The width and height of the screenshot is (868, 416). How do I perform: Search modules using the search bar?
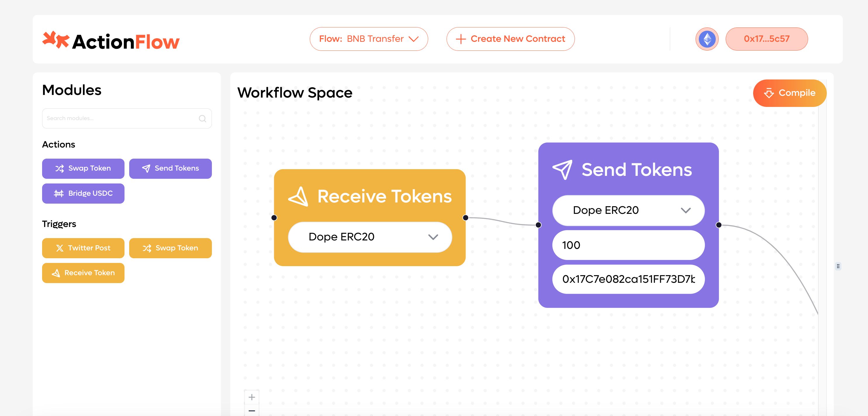click(126, 118)
